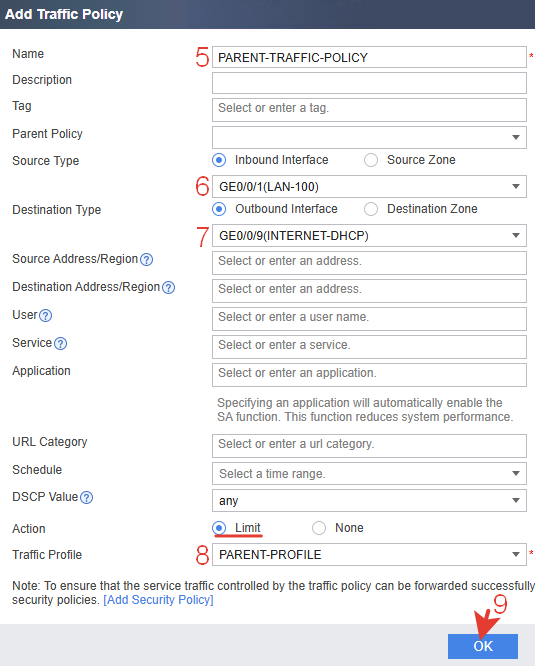Screen dimensions: 535x666
Task: Click the Tag entry field
Action: coord(369,110)
